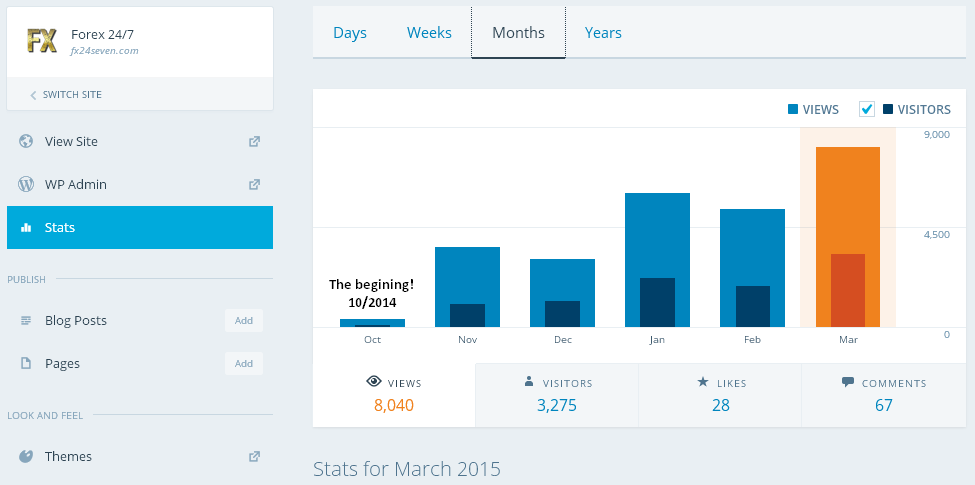Open View Site external link icon
Screen dimensions: 975x485
(x=254, y=141)
